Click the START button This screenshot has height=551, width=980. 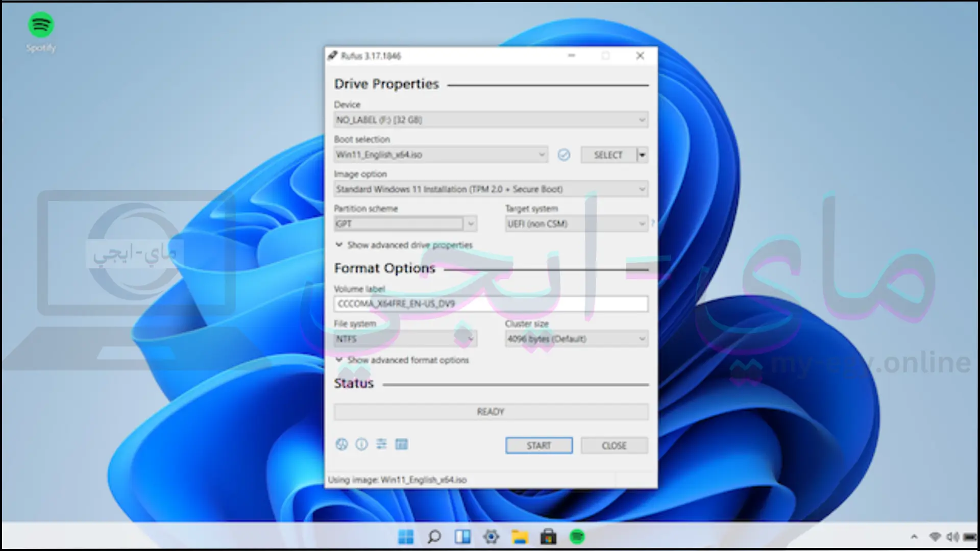click(539, 445)
